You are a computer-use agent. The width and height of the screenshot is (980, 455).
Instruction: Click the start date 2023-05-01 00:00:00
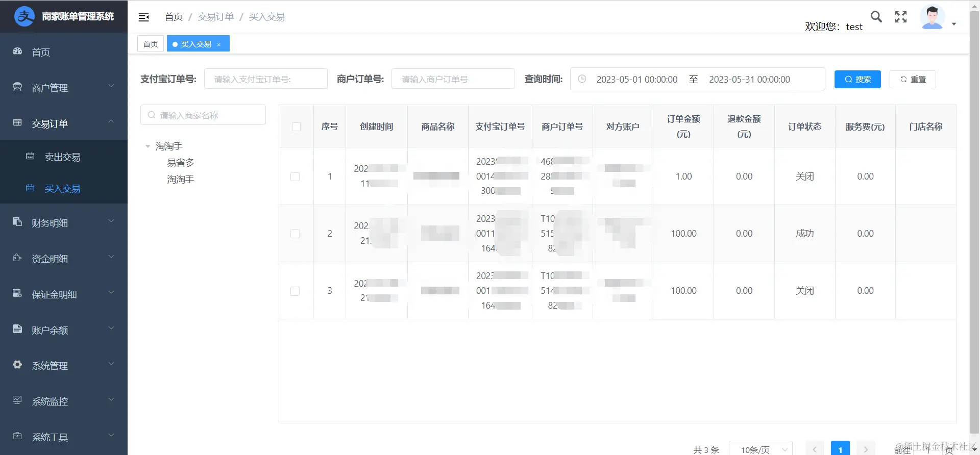[x=637, y=80]
